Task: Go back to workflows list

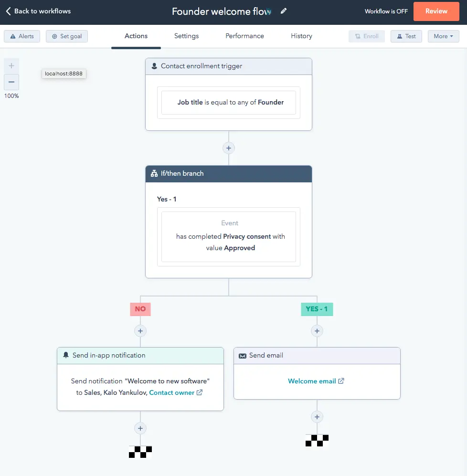Action: 38,11
